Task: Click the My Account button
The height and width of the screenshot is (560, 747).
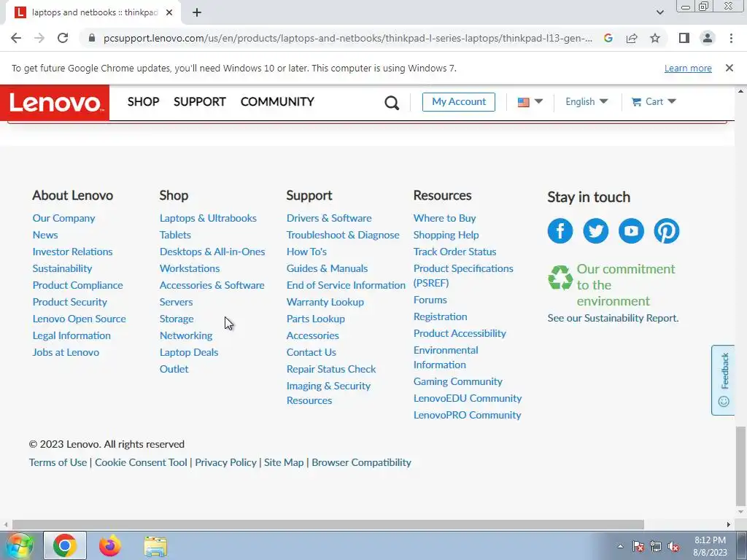Action: point(459,102)
